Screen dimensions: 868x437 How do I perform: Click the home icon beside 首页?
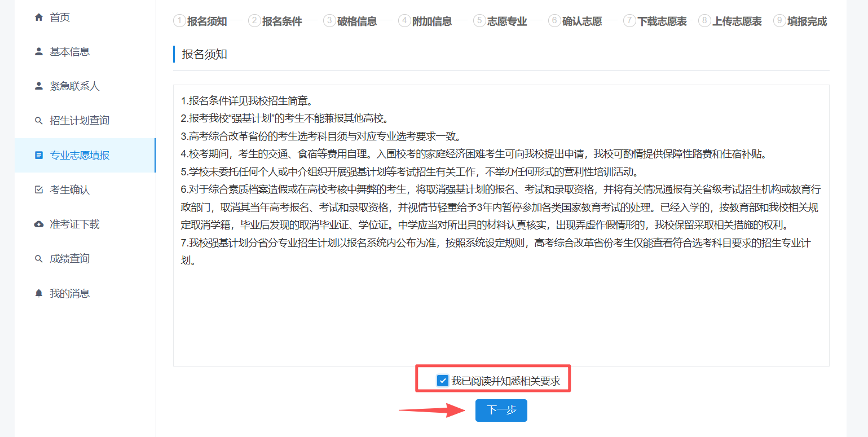39,17
